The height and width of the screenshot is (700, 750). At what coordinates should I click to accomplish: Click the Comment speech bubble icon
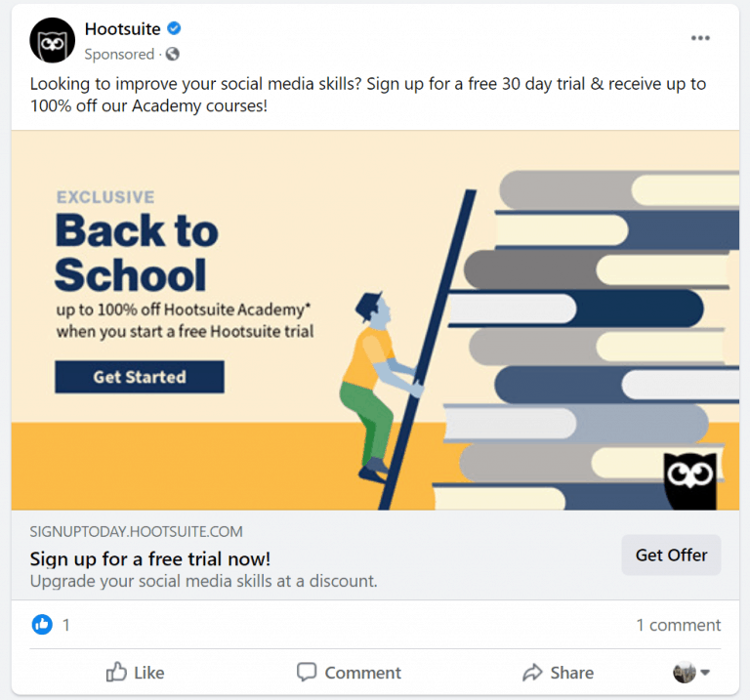(307, 672)
